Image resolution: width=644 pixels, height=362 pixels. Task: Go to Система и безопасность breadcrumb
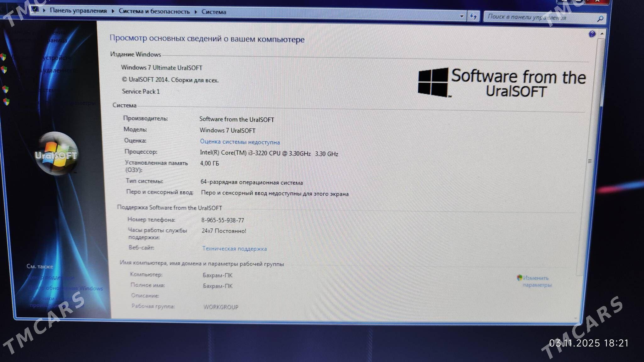click(x=154, y=11)
